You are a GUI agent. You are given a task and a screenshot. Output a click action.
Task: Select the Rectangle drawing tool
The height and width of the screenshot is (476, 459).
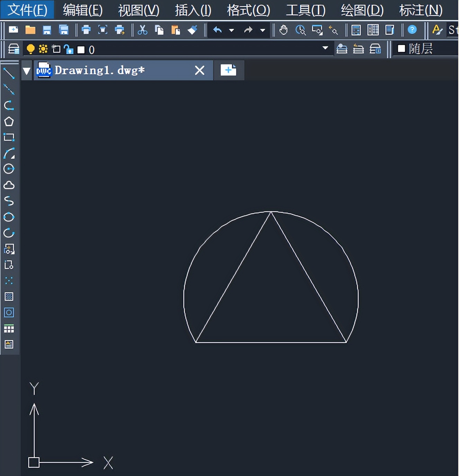pyautogui.click(x=9, y=137)
